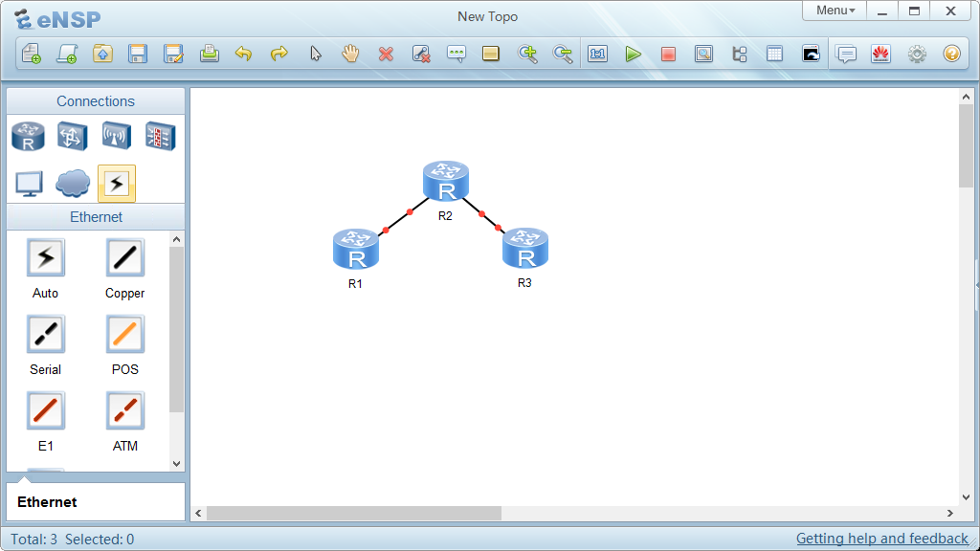This screenshot has width=980, height=551.
Task: Click the R3 label text
Action: (524, 283)
